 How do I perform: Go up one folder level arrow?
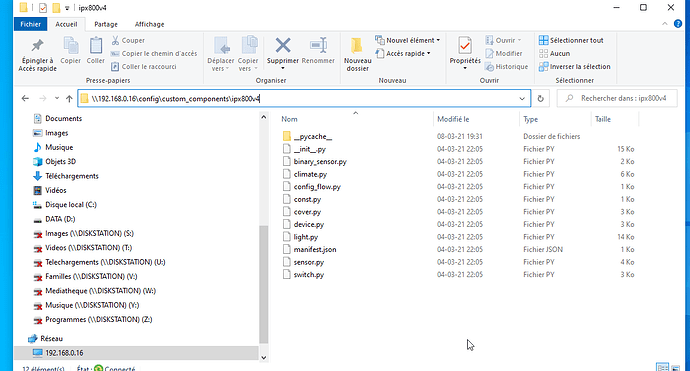(69, 99)
